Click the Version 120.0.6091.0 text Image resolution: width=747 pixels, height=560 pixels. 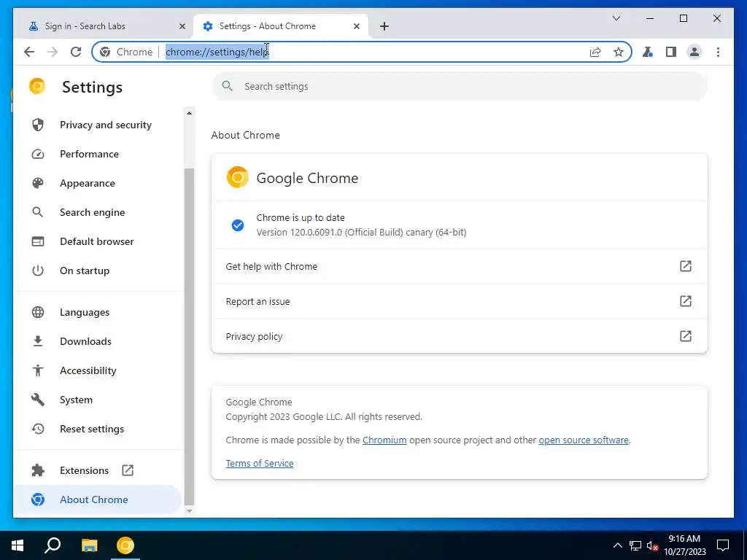361,233
